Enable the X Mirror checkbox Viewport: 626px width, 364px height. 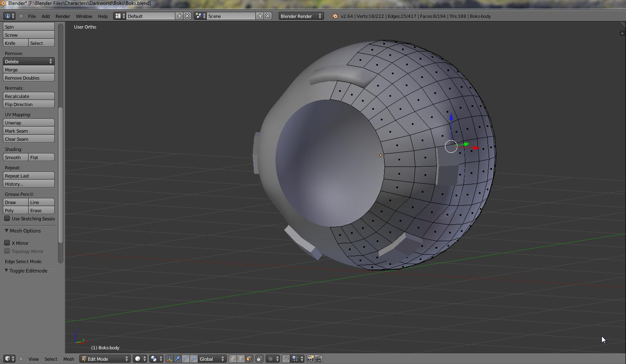coord(7,243)
